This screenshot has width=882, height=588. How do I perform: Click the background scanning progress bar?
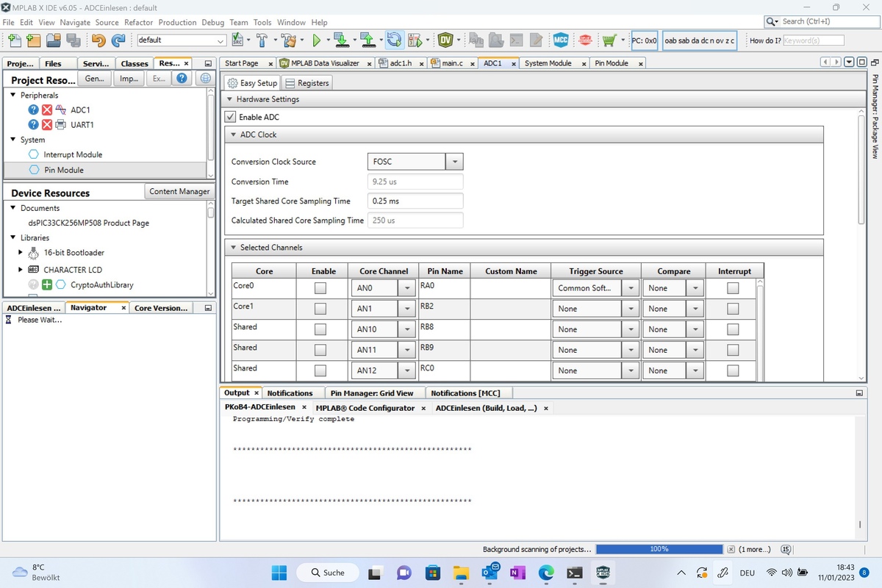(x=659, y=549)
